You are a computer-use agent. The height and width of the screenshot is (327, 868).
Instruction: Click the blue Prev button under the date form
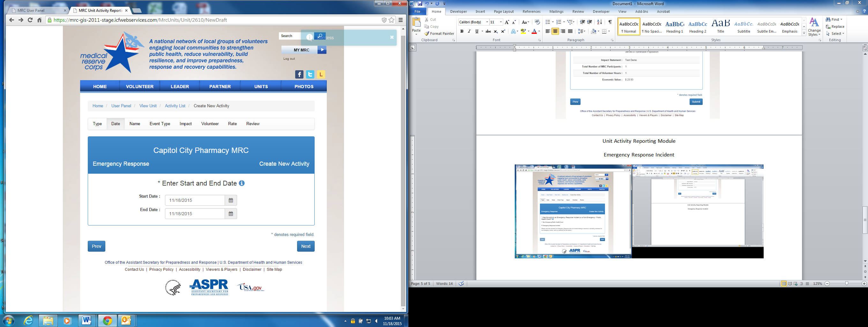(x=96, y=247)
